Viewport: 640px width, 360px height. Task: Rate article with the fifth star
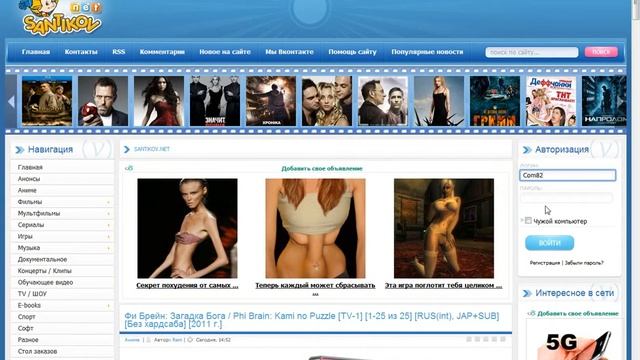click(x=503, y=339)
